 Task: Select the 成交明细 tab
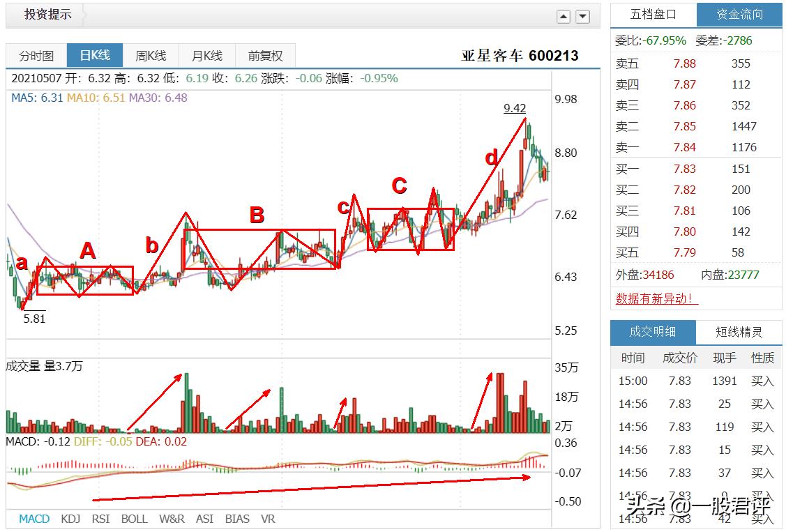click(653, 332)
